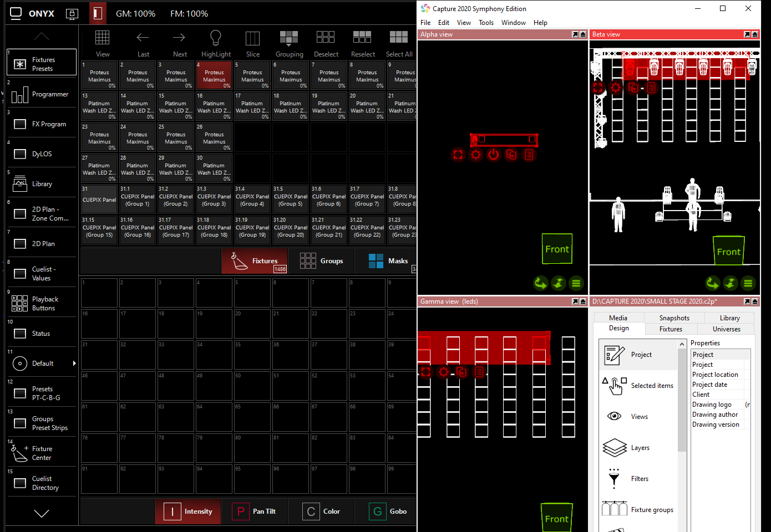
Task: Open the Programmer sidebar view
Action: 42,95
